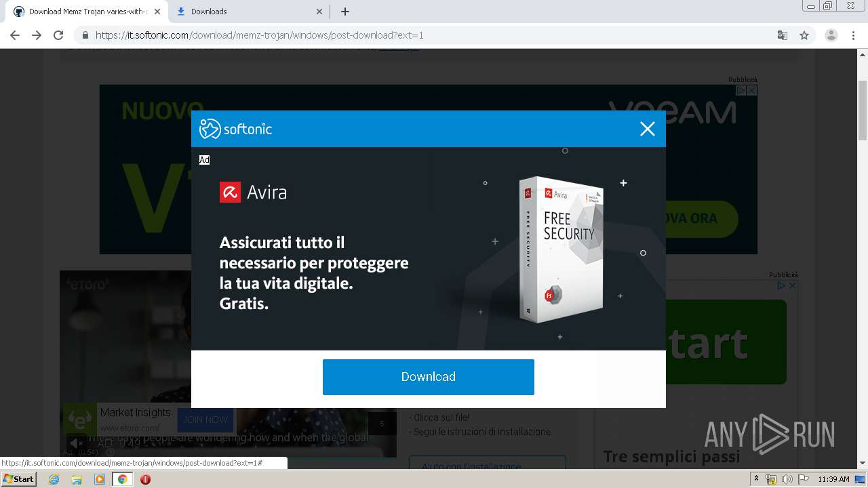Close the Veeam banner ad X icon
868x488 pixels.
coord(752,90)
